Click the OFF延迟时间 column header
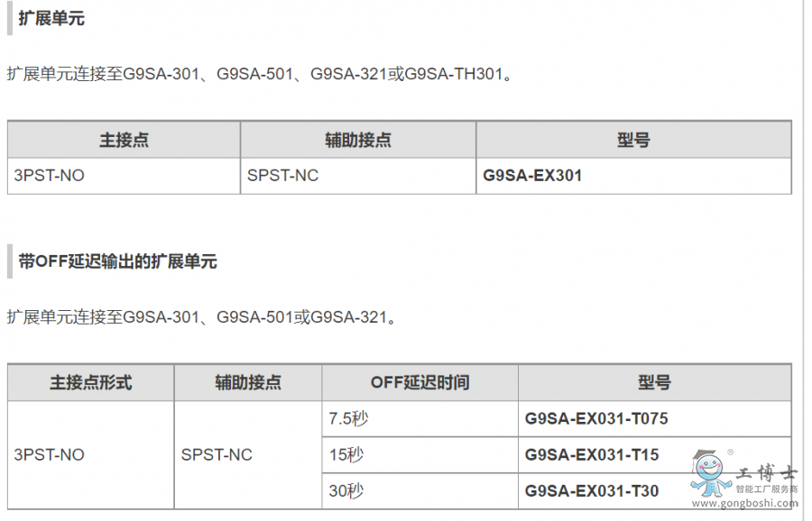 tap(420, 382)
